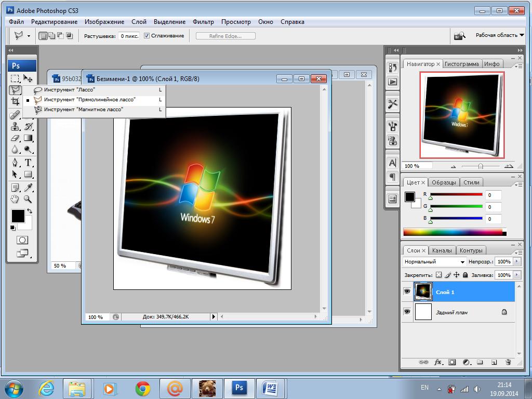Open the Layers panel options menu
Screen dimensions: 532x399
518,252
